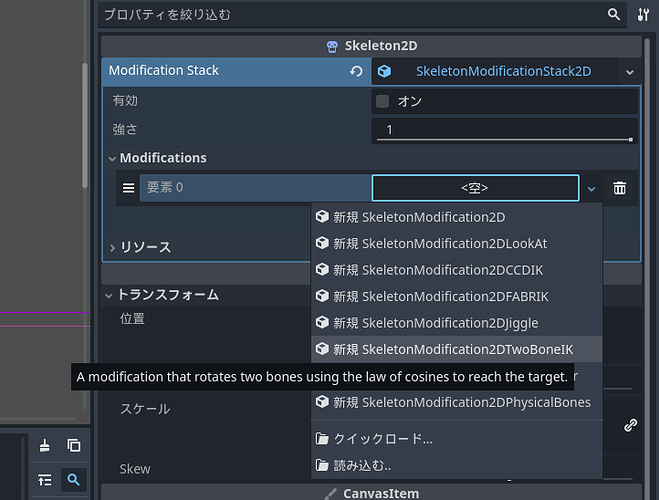This screenshot has width=659, height=500.
Task: Click the search magnifier in property filter
Action: click(x=614, y=14)
